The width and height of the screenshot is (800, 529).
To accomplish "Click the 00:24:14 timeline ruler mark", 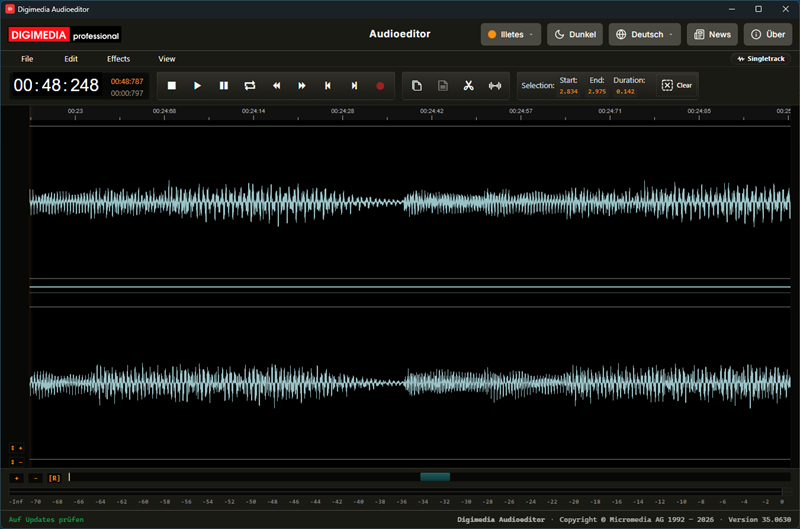I will [254, 111].
